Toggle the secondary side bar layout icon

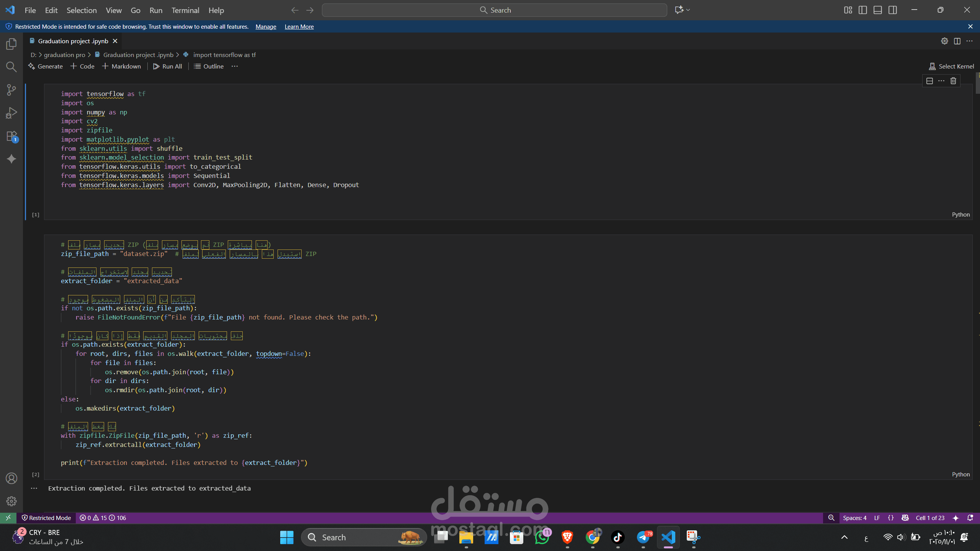[892, 10]
